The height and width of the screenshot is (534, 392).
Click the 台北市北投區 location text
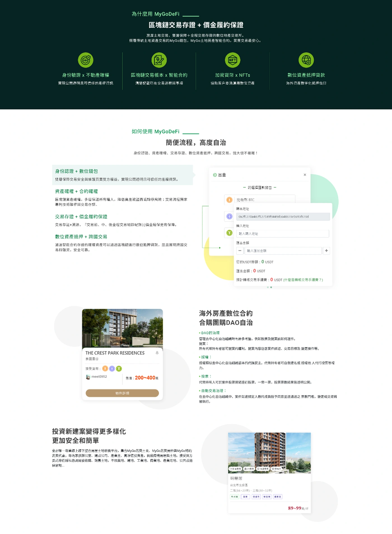[239, 485]
